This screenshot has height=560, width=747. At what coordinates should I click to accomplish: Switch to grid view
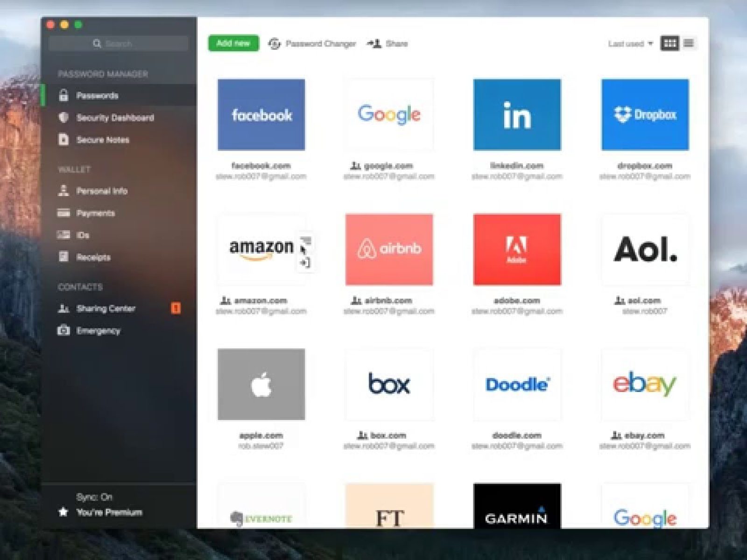tap(669, 43)
